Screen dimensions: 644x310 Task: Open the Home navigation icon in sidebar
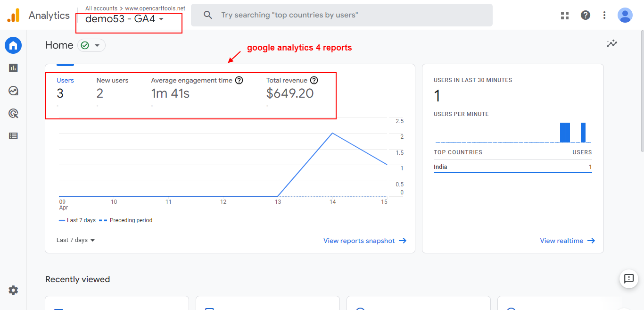click(x=13, y=45)
